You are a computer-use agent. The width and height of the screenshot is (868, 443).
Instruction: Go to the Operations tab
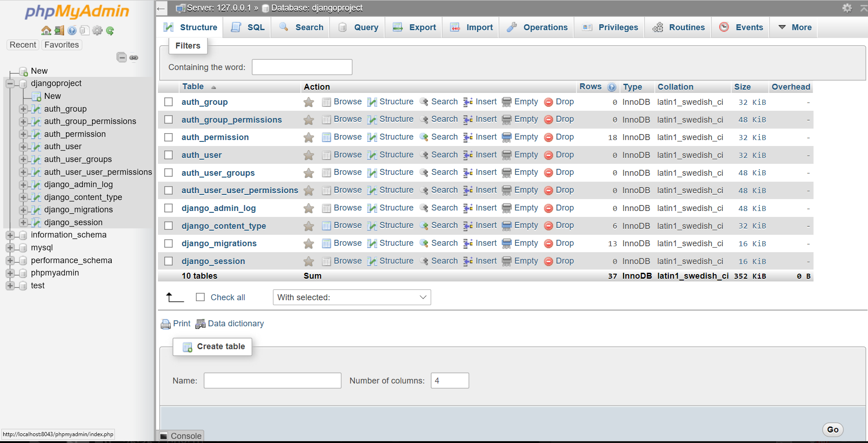537,27
